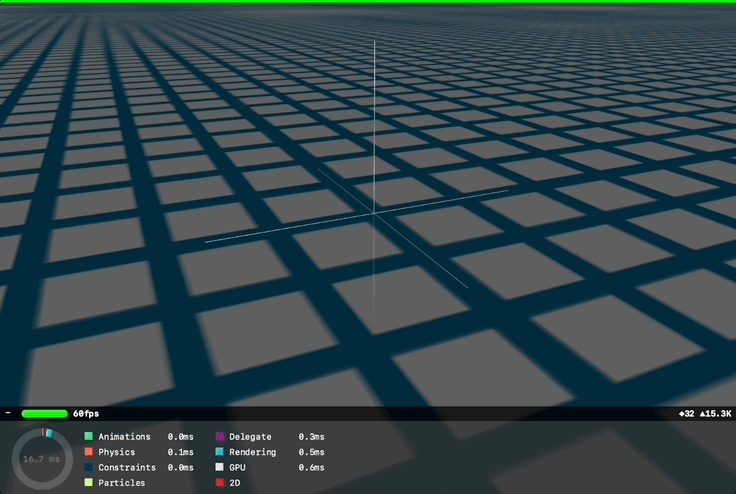Click the Delegate label

(x=250, y=437)
